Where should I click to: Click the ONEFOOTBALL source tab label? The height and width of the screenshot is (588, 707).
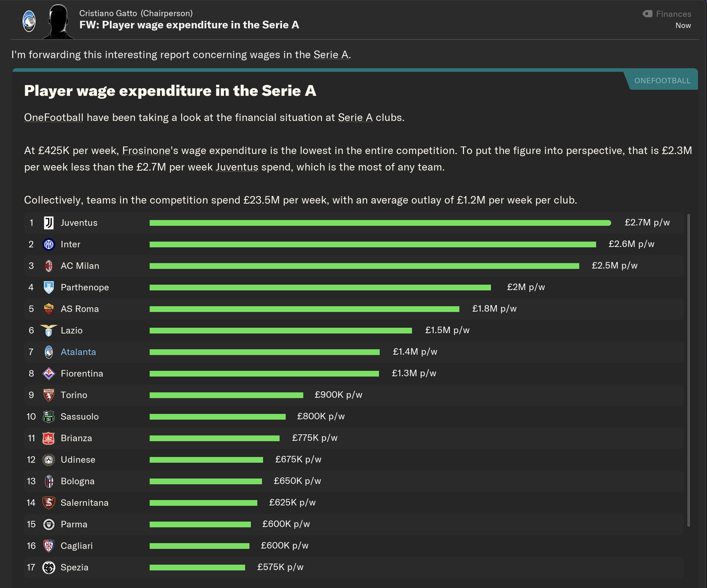(662, 81)
